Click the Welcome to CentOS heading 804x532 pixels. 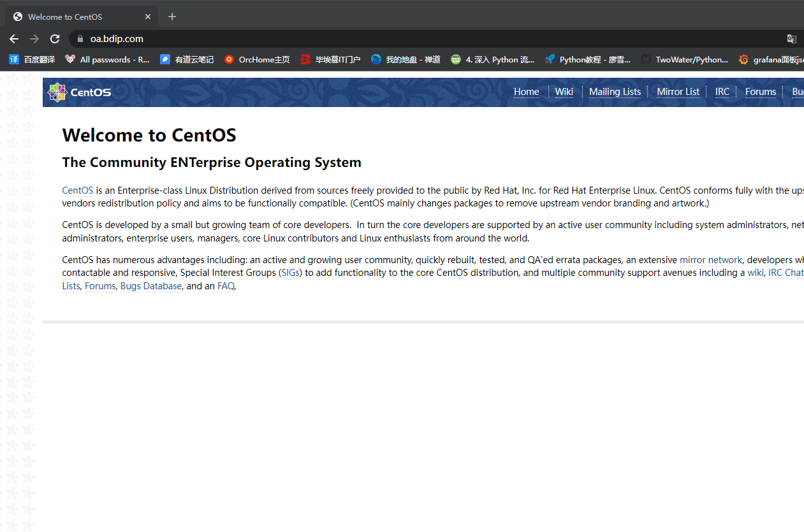click(149, 135)
